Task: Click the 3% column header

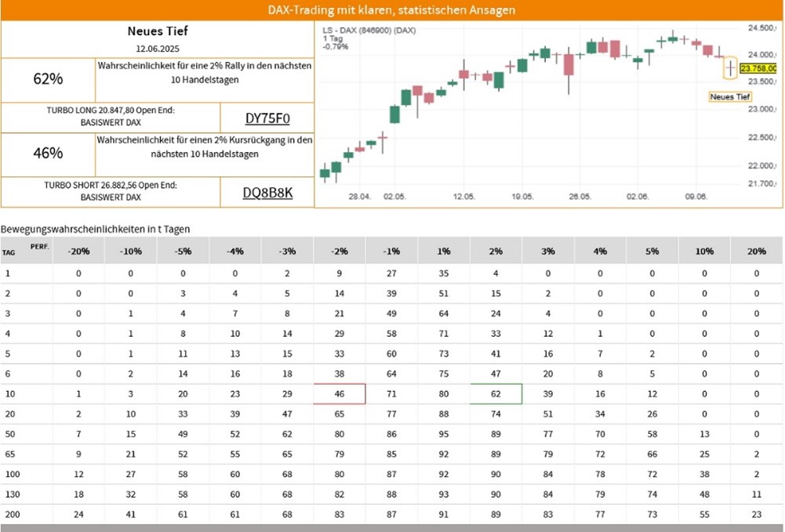Action: 547,252
